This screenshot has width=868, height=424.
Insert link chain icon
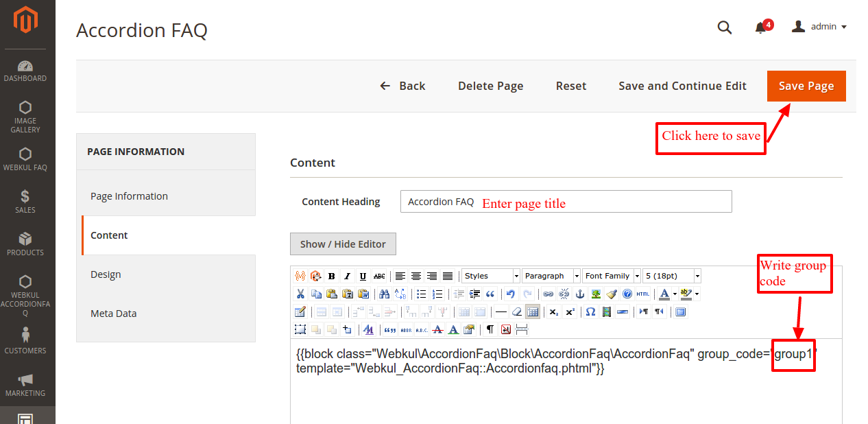click(x=547, y=294)
